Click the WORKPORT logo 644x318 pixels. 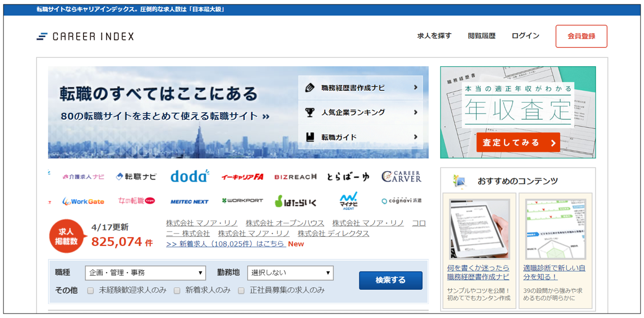(242, 201)
